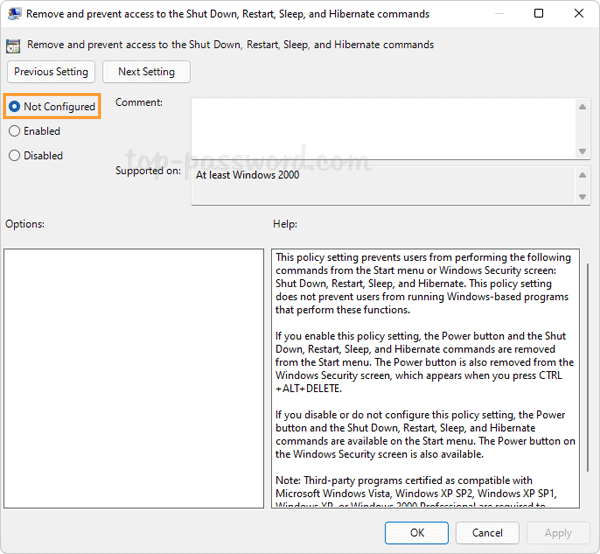Maximize the policy setting window
This screenshot has height=554, width=600.
pos(539,14)
